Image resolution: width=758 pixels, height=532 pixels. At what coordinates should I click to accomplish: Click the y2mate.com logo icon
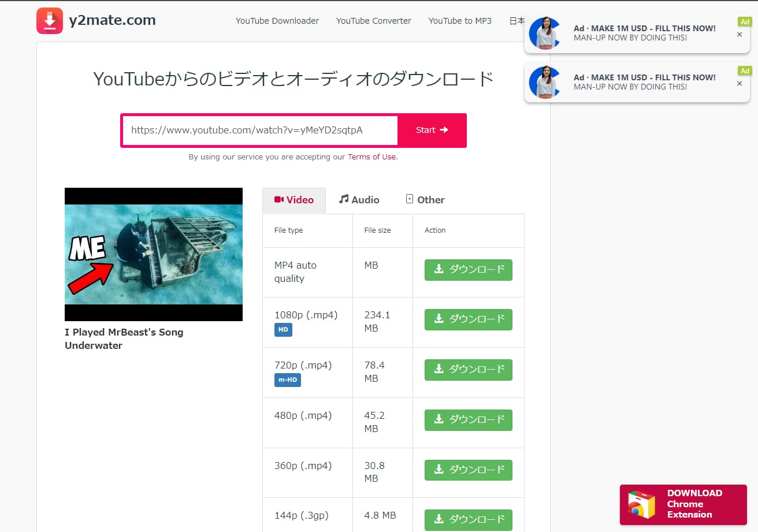(50, 21)
